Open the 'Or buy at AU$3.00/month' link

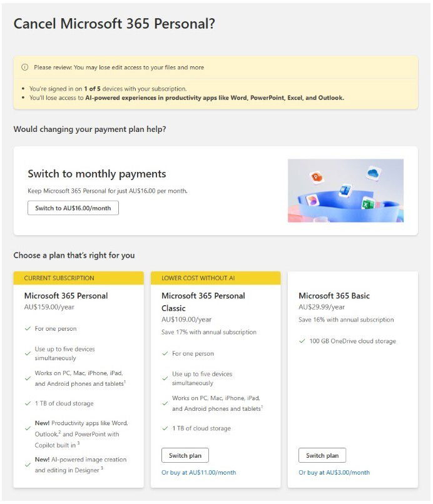(334, 473)
